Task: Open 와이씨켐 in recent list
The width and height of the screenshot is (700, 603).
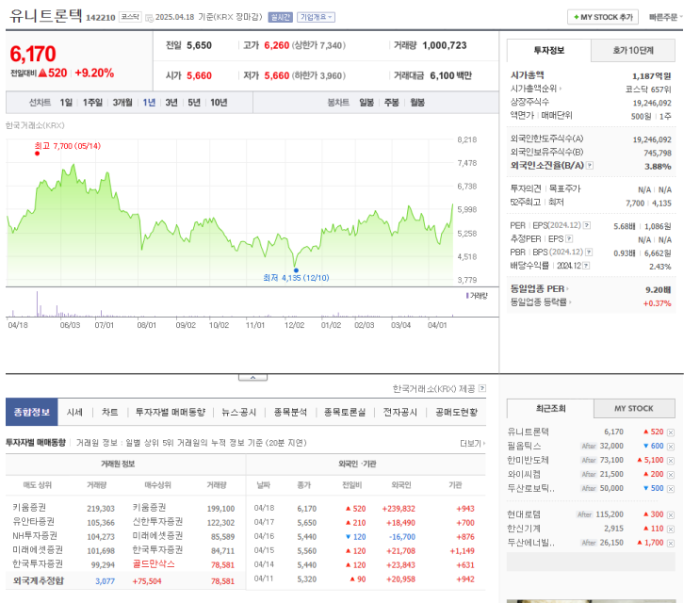Action: (524, 475)
